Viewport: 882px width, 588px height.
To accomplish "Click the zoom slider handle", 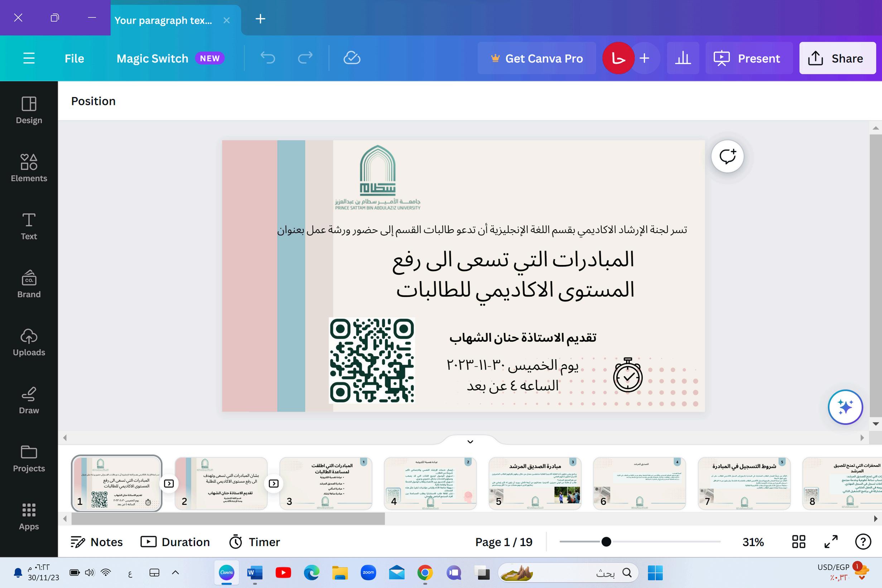I will tap(606, 542).
